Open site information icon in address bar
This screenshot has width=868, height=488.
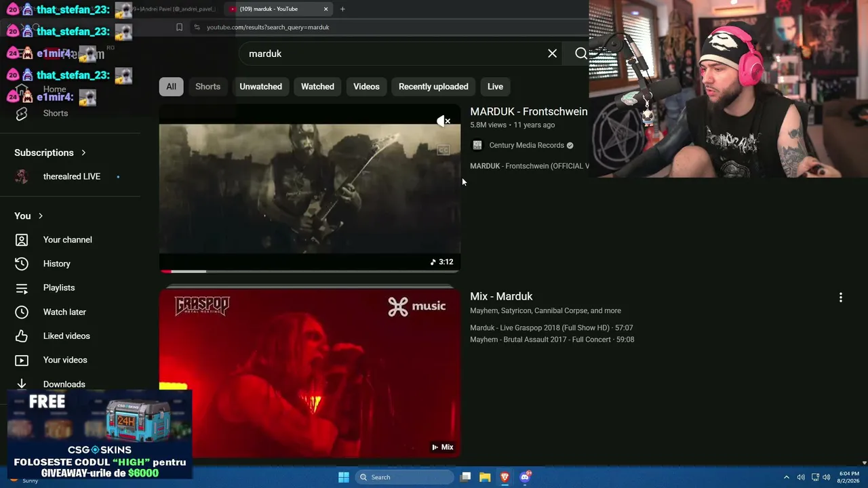coord(197,27)
